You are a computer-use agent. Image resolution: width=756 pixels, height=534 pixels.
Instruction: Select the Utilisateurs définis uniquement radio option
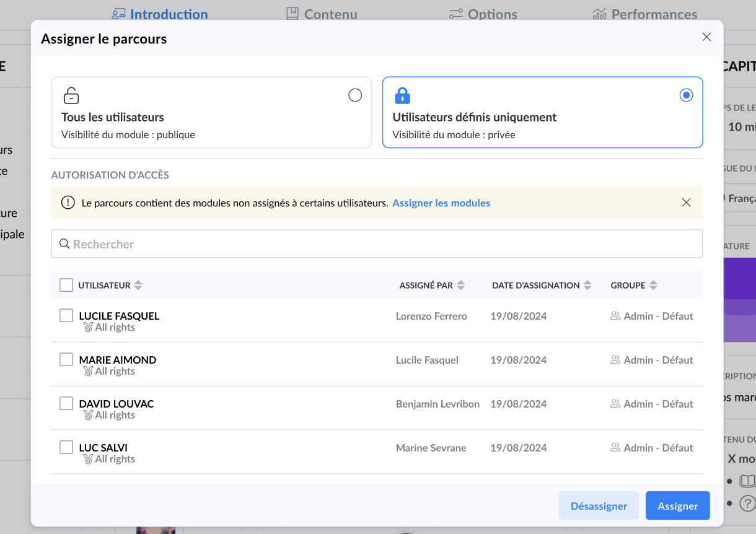click(686, 95)
